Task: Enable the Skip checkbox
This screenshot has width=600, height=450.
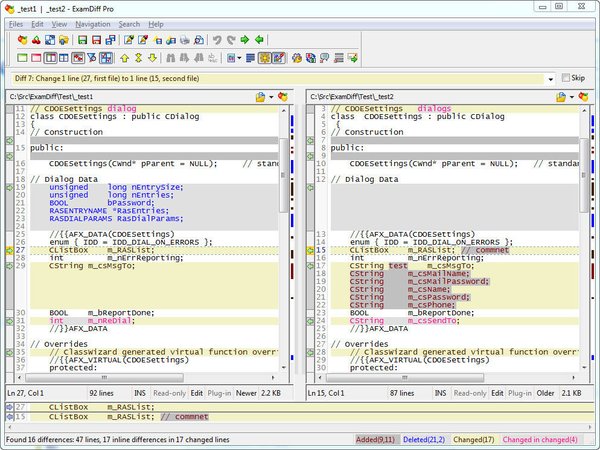Action: (x=565, y=78)
